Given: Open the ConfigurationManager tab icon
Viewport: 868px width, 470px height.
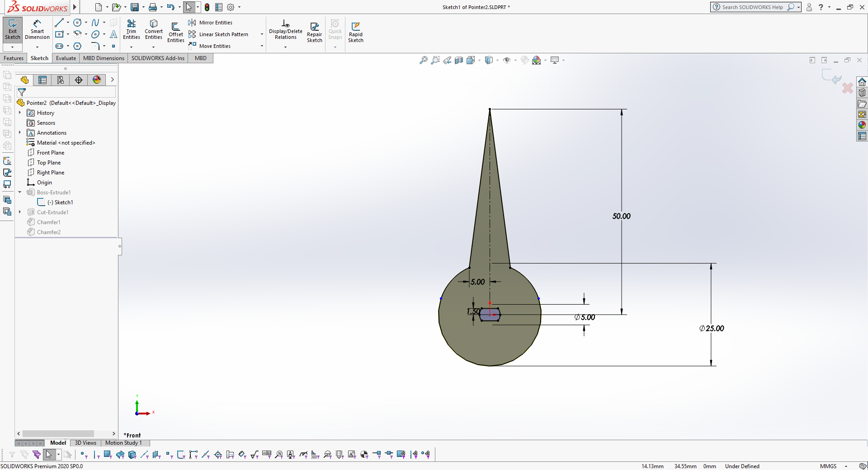Looking at the screenshot, I should (61, 80).
